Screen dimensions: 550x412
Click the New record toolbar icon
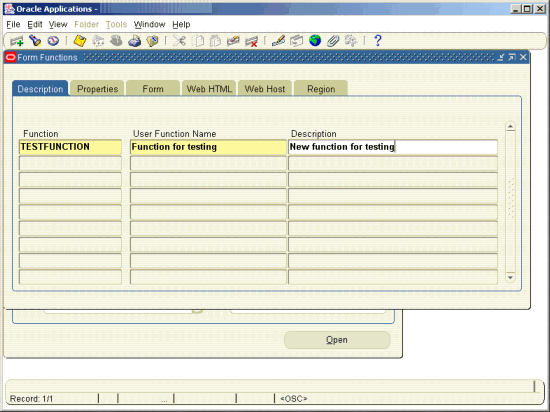click(x=16, y=41)
